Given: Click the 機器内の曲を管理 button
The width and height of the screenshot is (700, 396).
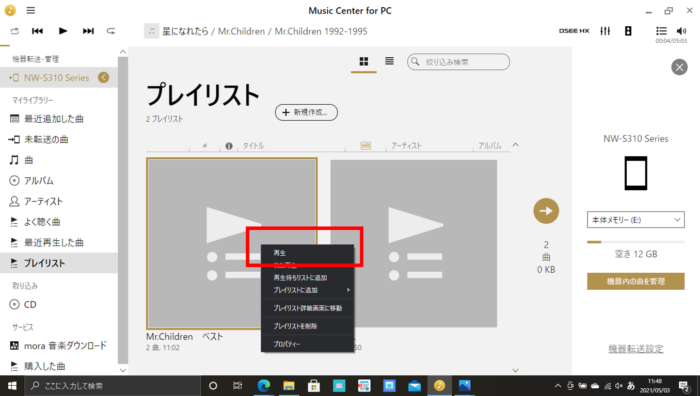Looking at the screenshot, I should coord(635,281).
